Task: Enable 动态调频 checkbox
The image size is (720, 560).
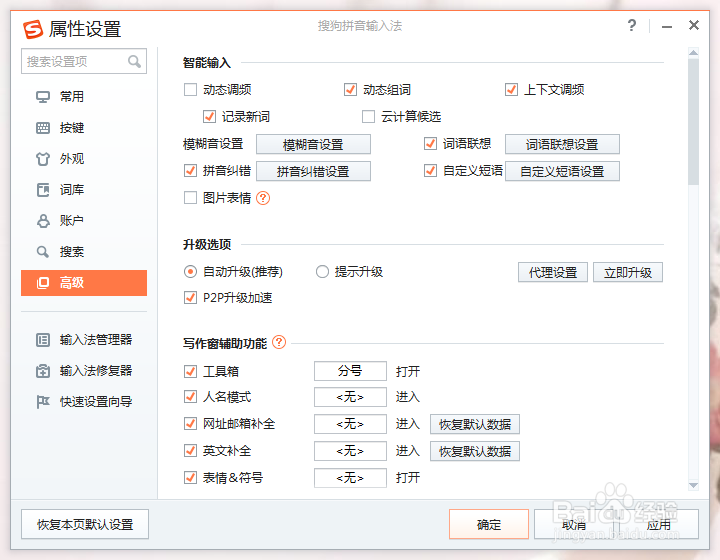Action: 190,90
